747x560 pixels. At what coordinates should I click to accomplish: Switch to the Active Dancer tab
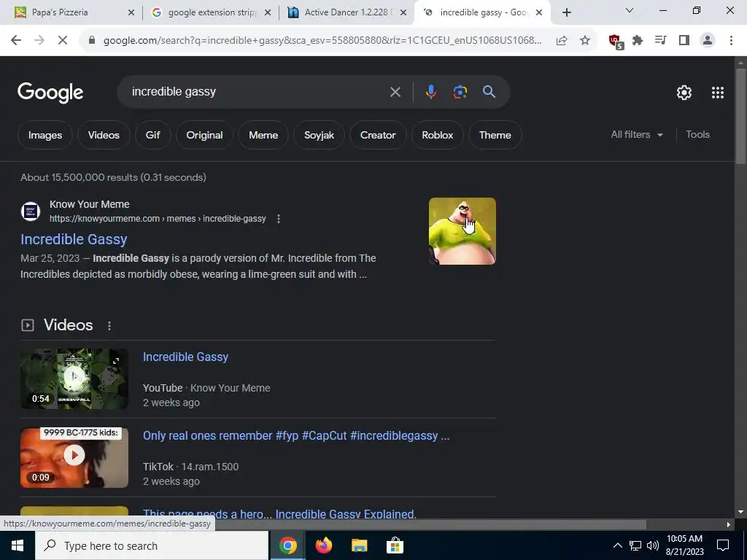(x=347, y=12)
